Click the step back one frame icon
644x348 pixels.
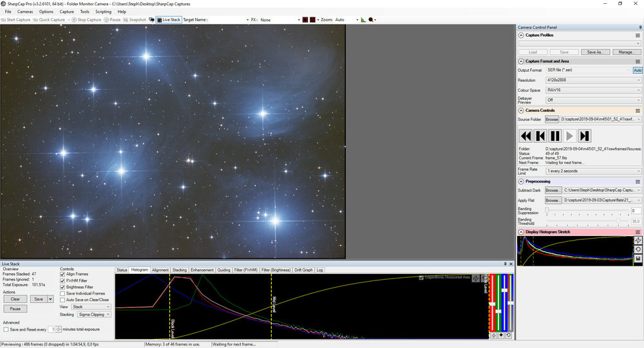coord(540,136)
